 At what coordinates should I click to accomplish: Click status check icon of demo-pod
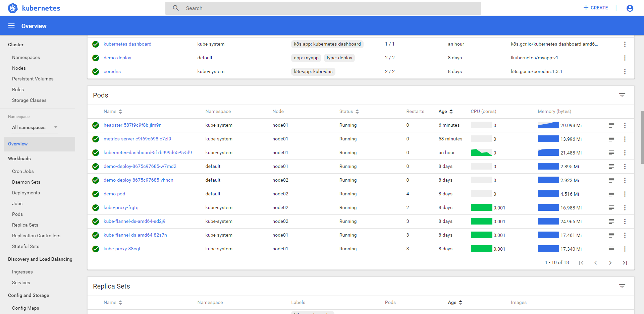tap(96, 194)
